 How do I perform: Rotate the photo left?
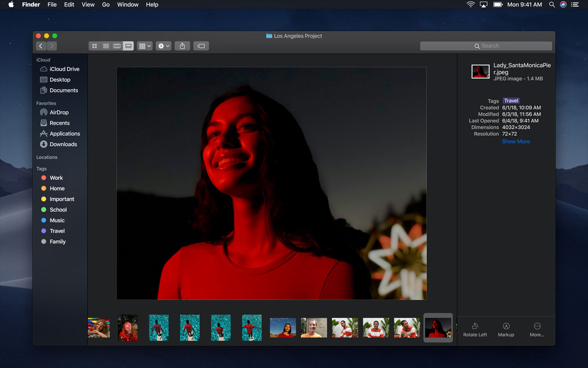pyautogui.click(x=475, y=330)
